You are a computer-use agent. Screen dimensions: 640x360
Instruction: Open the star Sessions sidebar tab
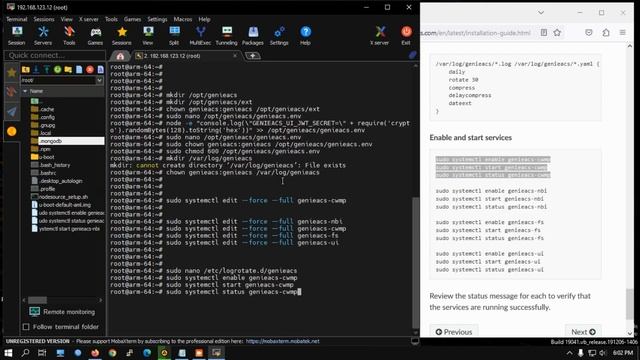pos(11,72)
